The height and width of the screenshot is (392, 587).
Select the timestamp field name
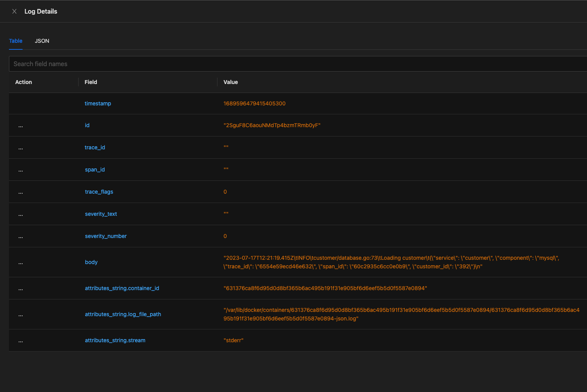(98, 103)
